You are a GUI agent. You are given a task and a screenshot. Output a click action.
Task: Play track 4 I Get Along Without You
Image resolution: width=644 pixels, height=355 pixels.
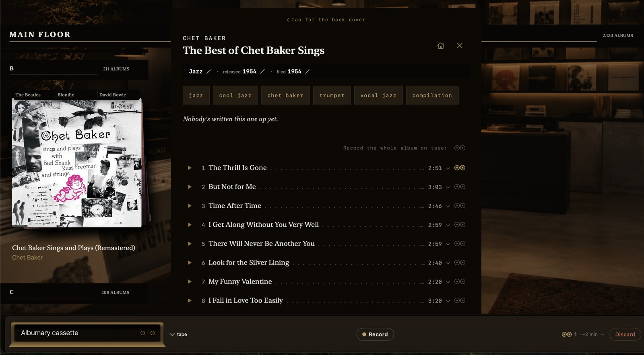point(190,225)
